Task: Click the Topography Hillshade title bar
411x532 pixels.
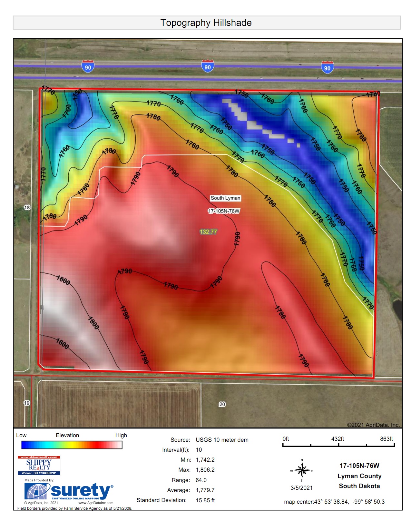Action: [206, 23]
